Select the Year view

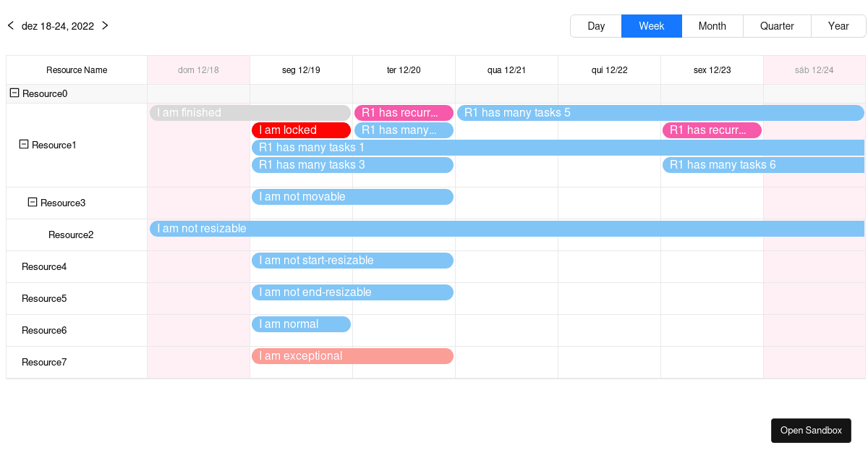point(838,26)
